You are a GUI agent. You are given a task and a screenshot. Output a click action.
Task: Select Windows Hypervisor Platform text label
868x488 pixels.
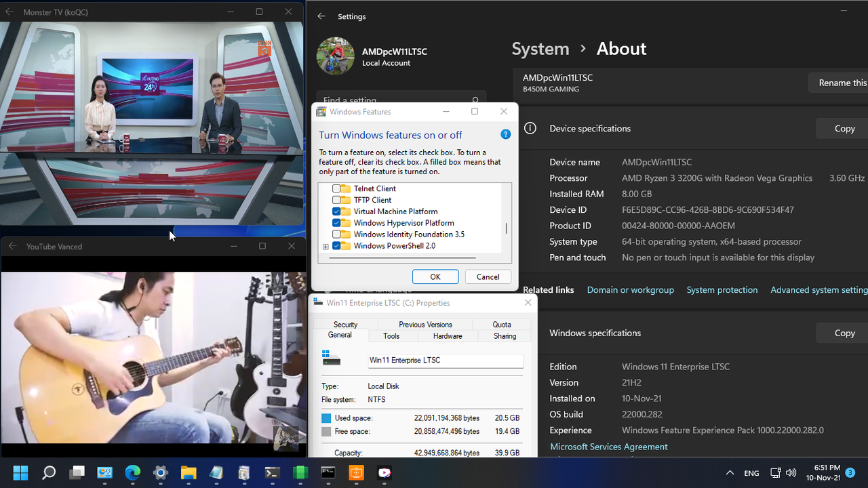tap(403, 223)
